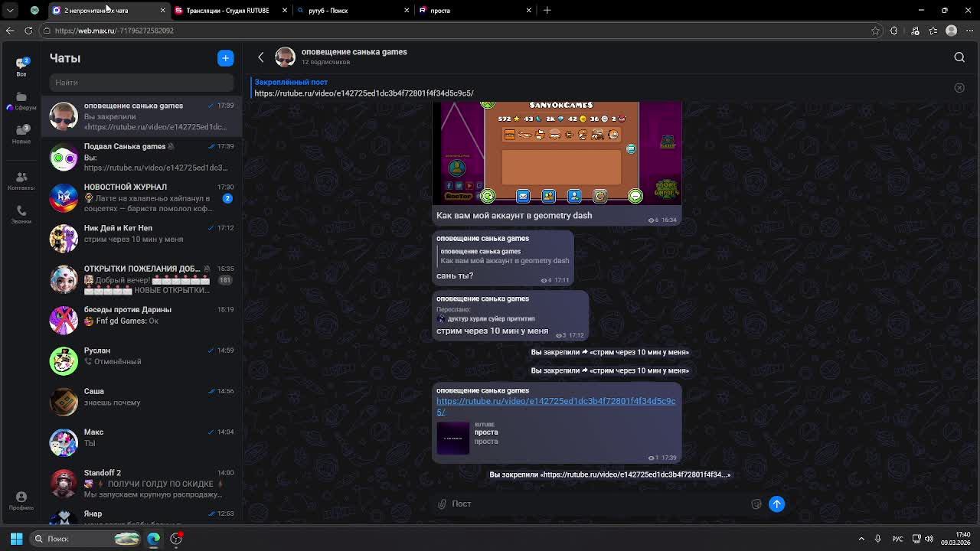The width and height of the screenshot is (980, 551).
Task: Click 'Вы закрепили' rutube link service message
Action: click(609, 474)
